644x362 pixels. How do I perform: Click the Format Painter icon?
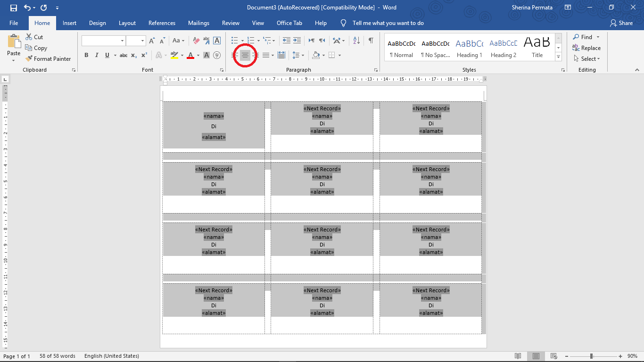pyautogui.click(x=29, y=58)
